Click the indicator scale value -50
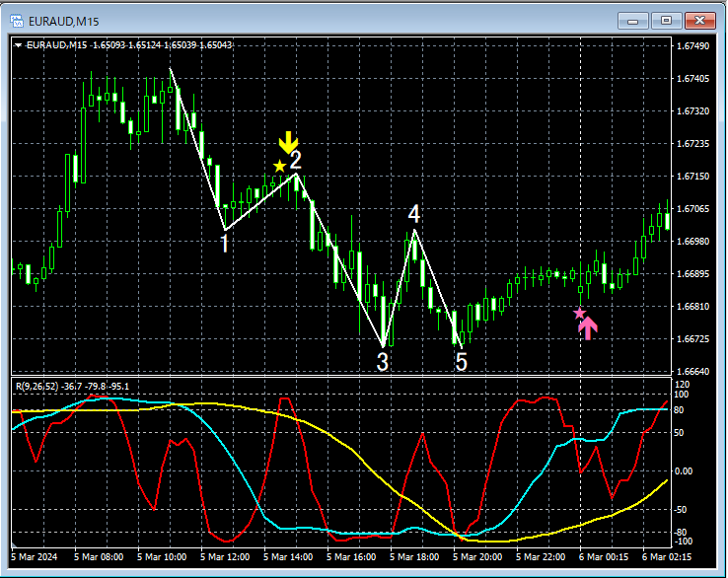The height and width of the screenshot is (578, 728). tap(683, 510)
